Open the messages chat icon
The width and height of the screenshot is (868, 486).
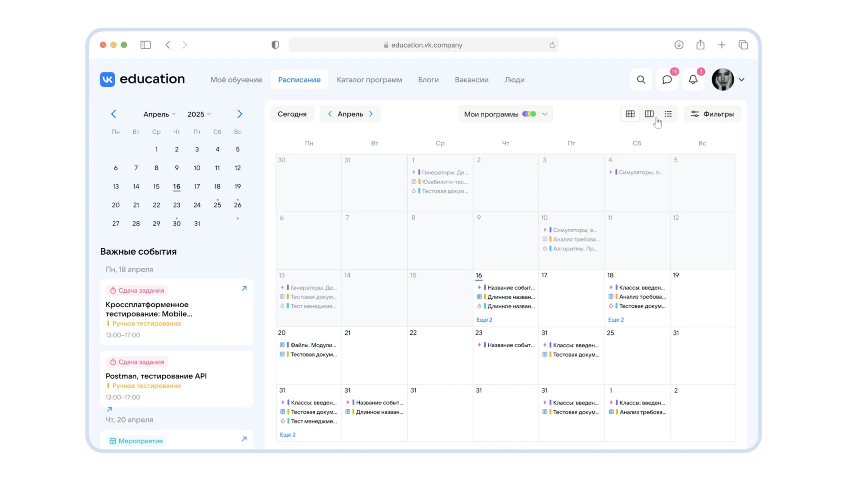667,80
